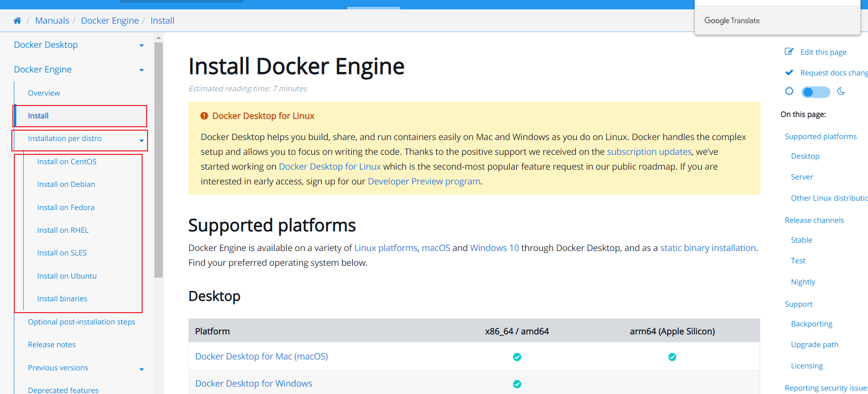Open Installation per distro item
This screenshot has width=868, height=394.
click(x=65, y=139)
